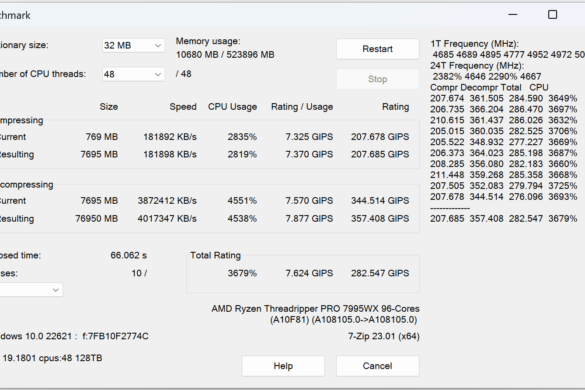Open the dictionary size dropdown showing 32 MB

[133, 46]
